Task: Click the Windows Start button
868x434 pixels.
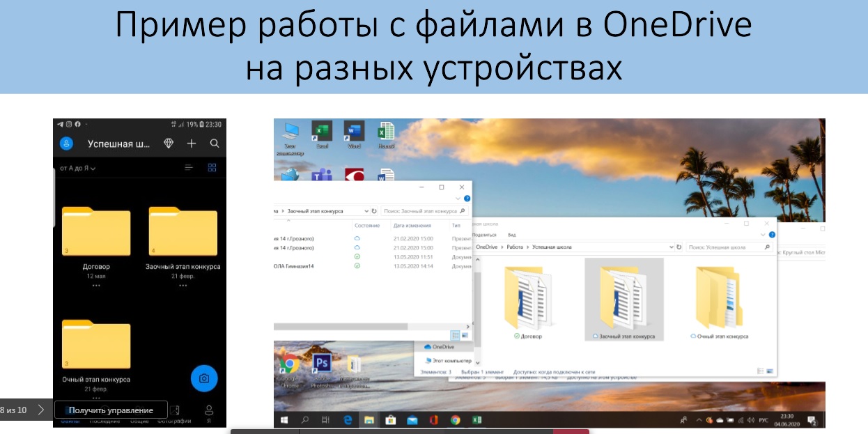Action: point(284,419)
